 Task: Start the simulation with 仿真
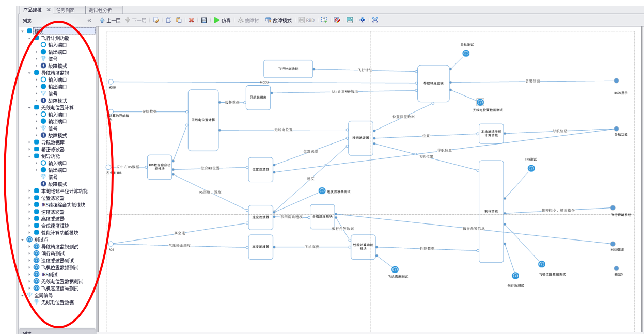pos(223,20)
